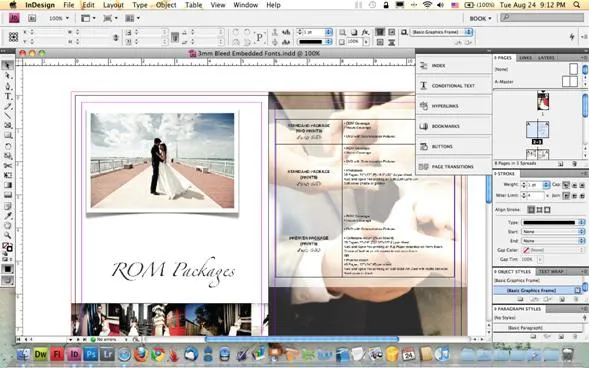Select the Pen tool
589x368 pixels.
tap(7, 86)
